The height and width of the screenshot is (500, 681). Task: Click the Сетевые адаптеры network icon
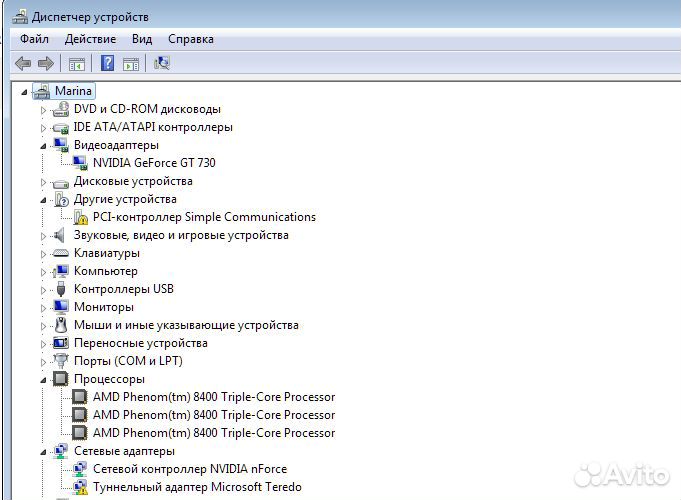pos(60,451)
